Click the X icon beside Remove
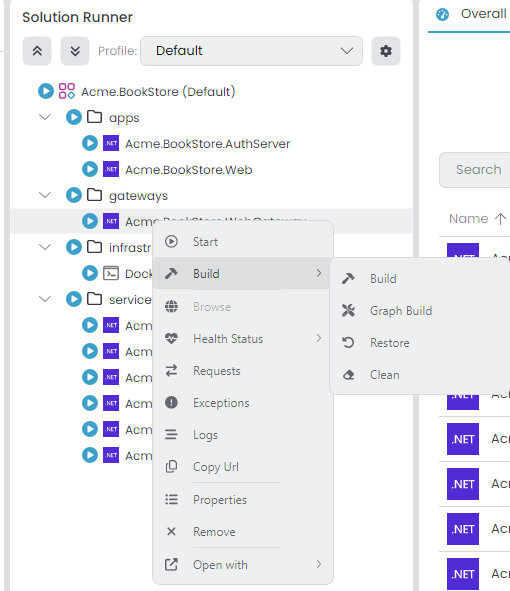Screen dimensions: 510x591 point(171,531)
